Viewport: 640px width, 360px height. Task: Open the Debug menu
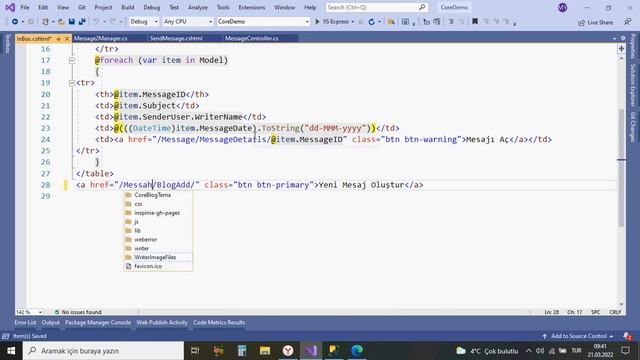point(151,7)
